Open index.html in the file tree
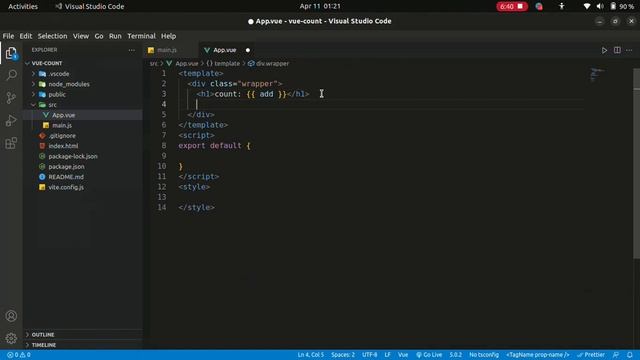Viewport: 640px width, 360px height. click(x=63, y=146)
